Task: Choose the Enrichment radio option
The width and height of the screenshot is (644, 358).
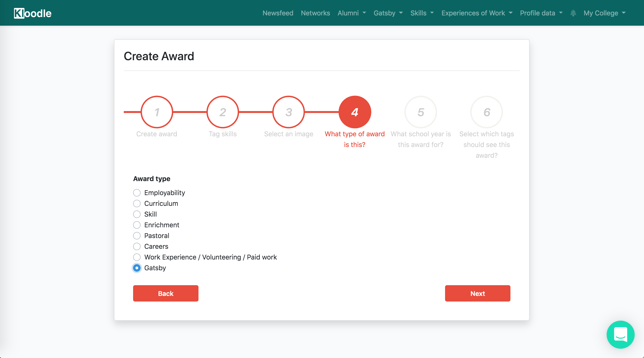Action: point(137,225)
